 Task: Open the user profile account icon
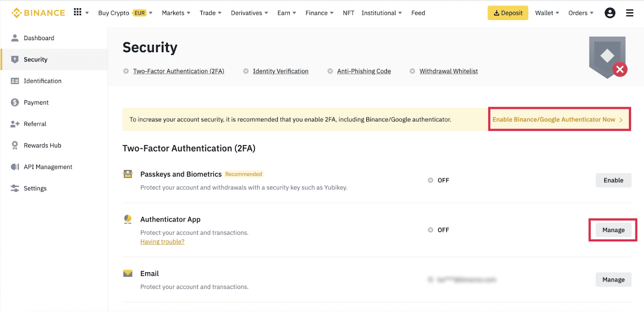(610, 13)
